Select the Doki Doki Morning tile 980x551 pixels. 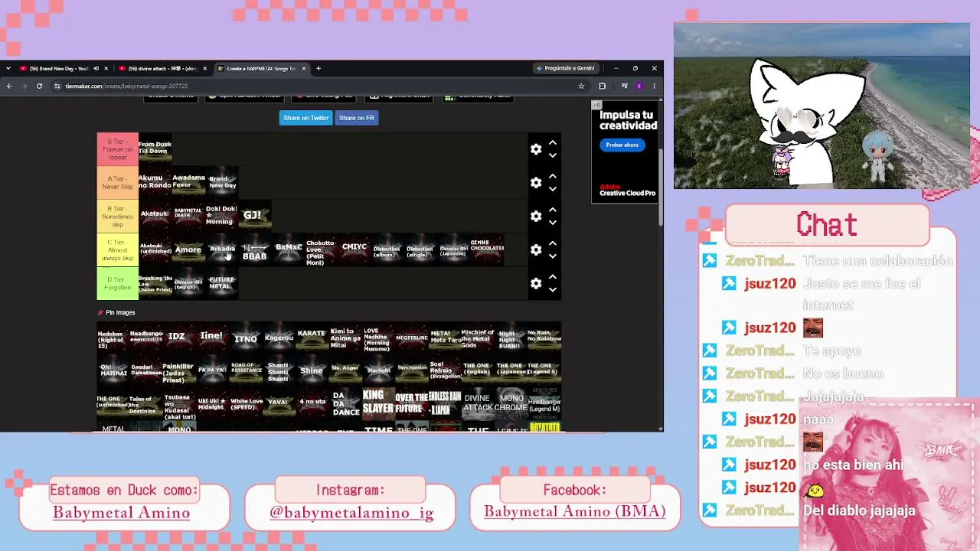point(222,217)
